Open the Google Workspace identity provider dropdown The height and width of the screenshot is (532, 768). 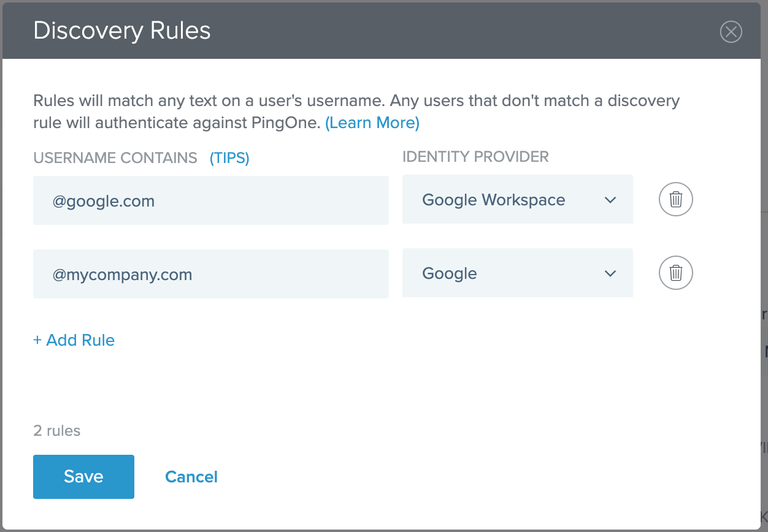tap(517, 200)
